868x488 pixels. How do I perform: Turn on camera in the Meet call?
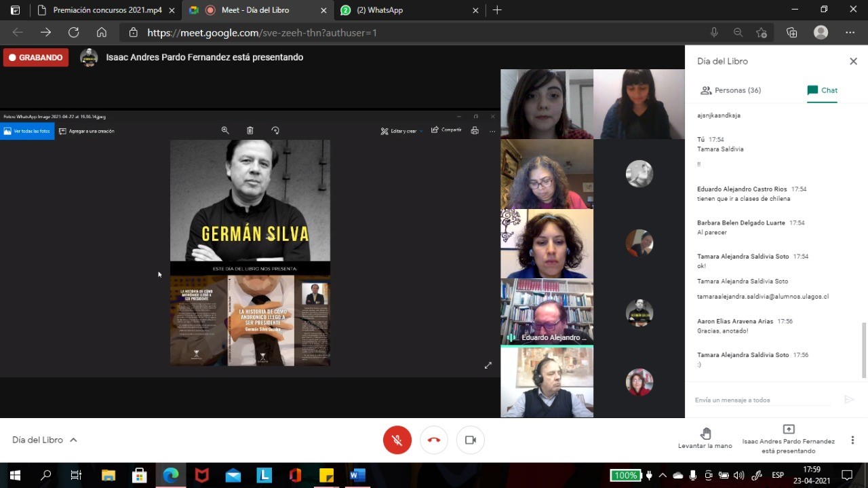click(x=471, y=440)
